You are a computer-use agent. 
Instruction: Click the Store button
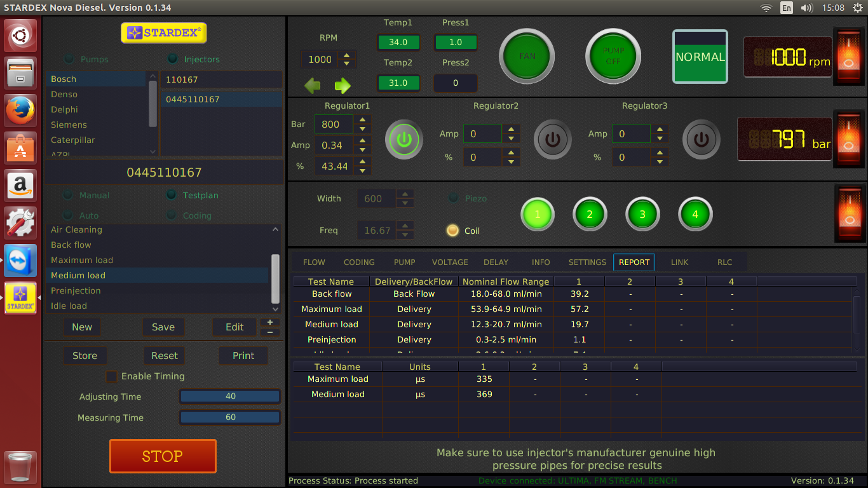85,356
